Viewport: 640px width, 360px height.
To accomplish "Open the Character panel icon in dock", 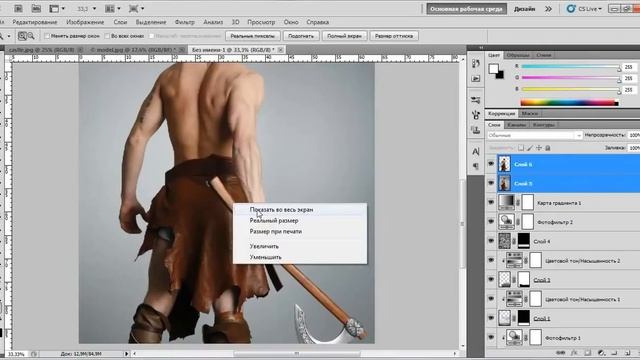I will [476, 151].
